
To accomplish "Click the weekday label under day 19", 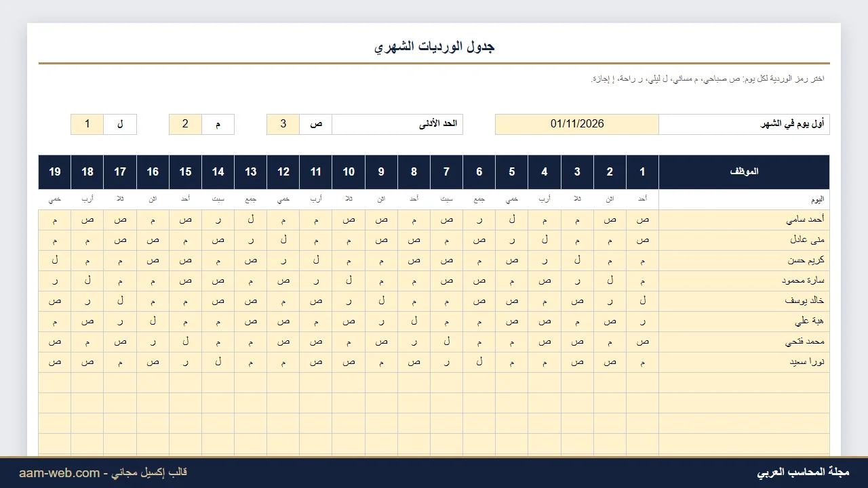I will 55,199.
